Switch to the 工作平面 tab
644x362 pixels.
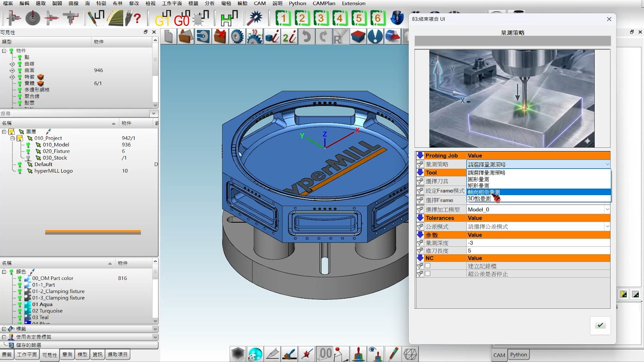tap(27, 355)
